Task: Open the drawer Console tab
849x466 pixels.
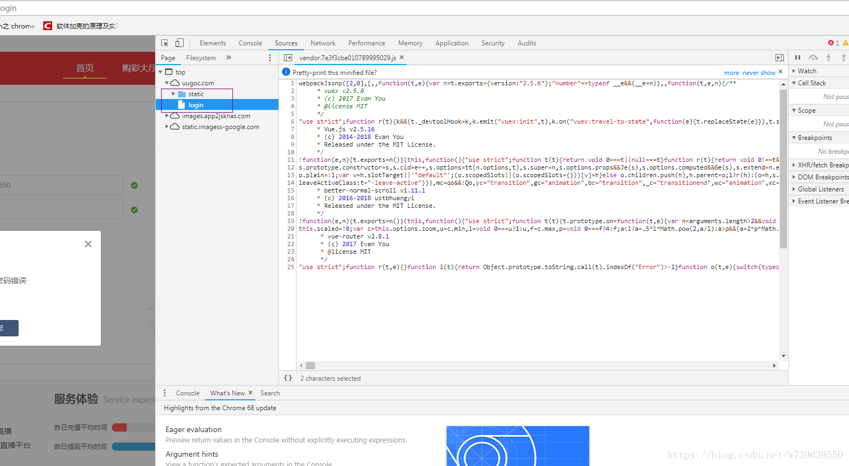Action: 187,393
